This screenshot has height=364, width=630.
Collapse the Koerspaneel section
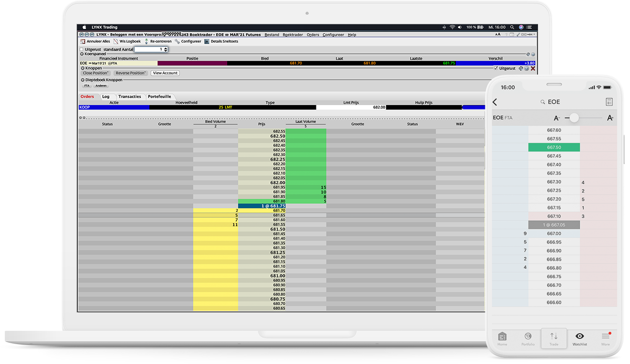coord(82,54)
